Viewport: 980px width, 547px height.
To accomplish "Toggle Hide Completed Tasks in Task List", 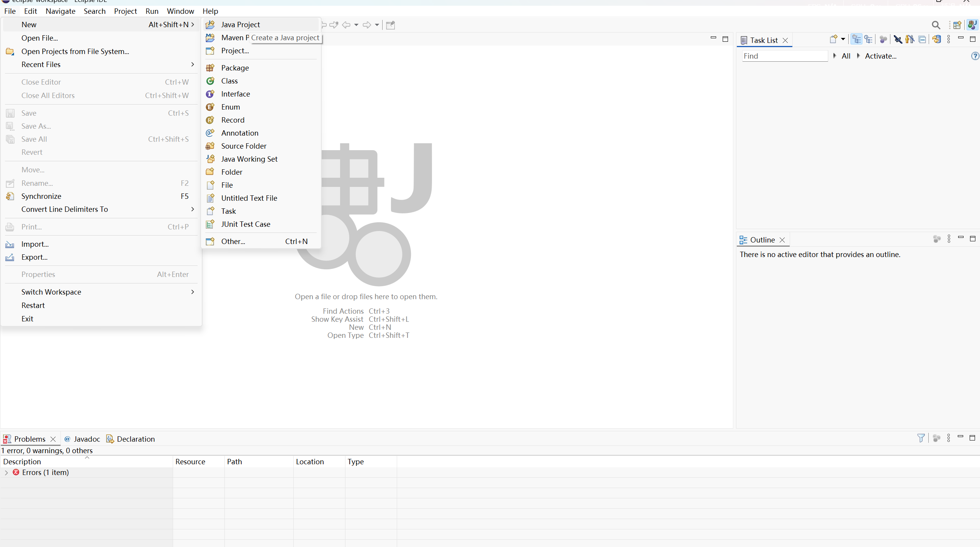I will 898,39.
